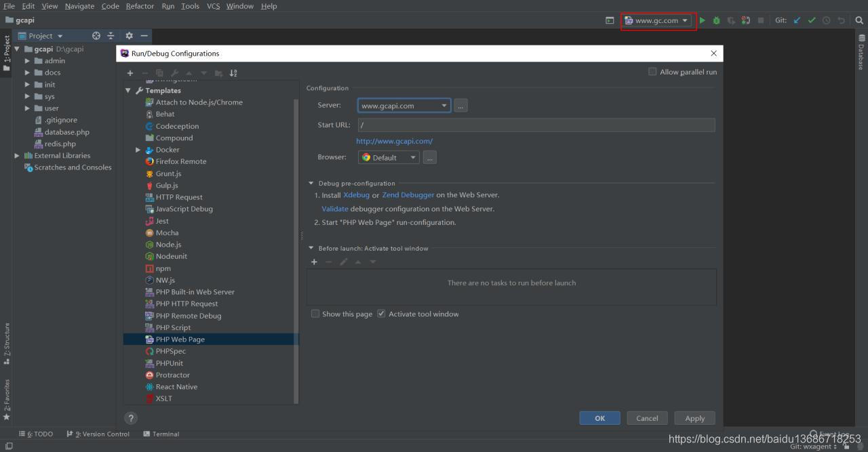The height and width of the screenshot is (452, 868).
Task: Open the File menu
Action: [x=9, y=6]
